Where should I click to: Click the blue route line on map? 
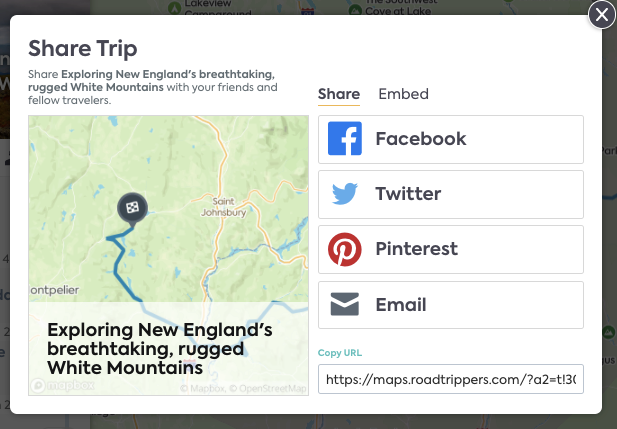[x=119, y=266]
